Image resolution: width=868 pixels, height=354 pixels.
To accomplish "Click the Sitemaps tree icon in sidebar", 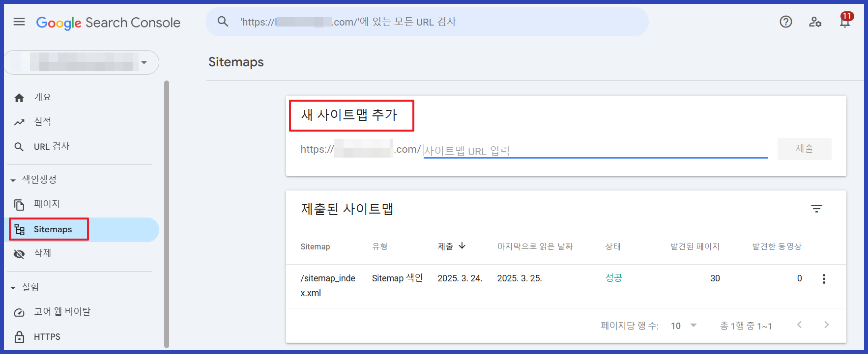I will coord(20,229).
